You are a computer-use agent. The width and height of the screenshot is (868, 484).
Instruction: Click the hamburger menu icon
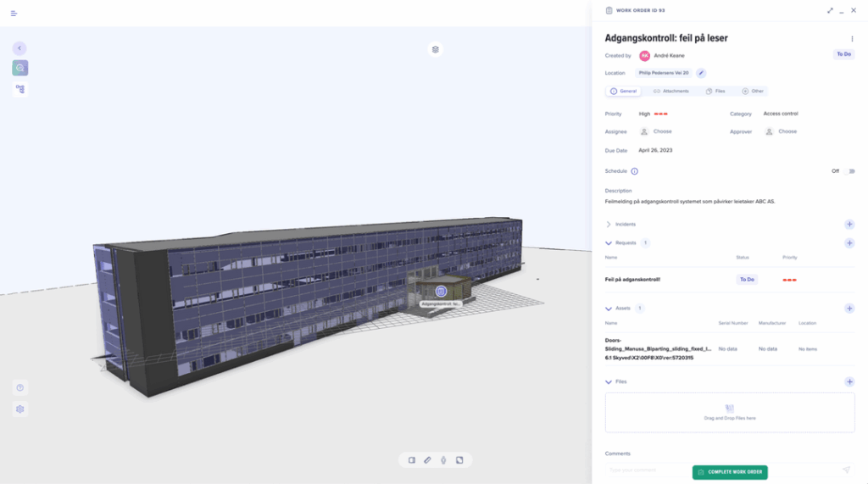[x=14, y=14]
